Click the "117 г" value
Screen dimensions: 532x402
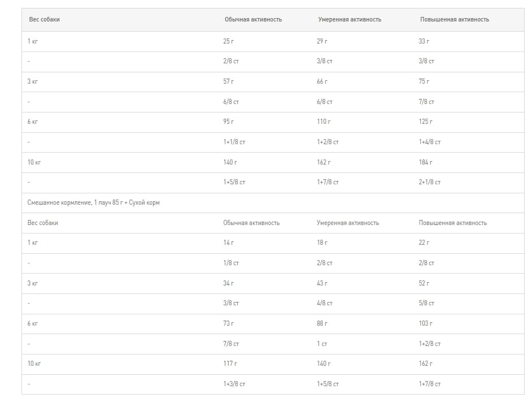[230, 364]
